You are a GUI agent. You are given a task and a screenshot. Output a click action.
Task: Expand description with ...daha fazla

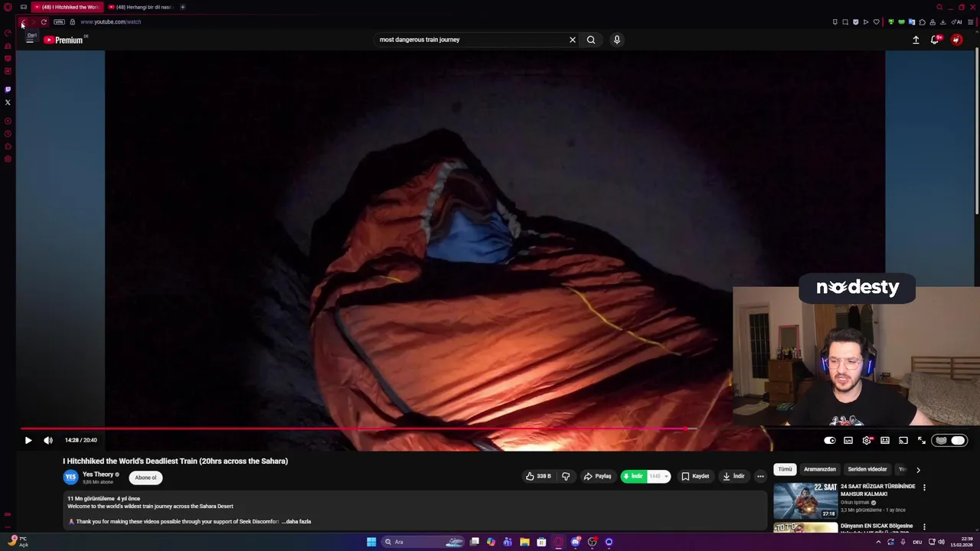click(x=298, y=522)
